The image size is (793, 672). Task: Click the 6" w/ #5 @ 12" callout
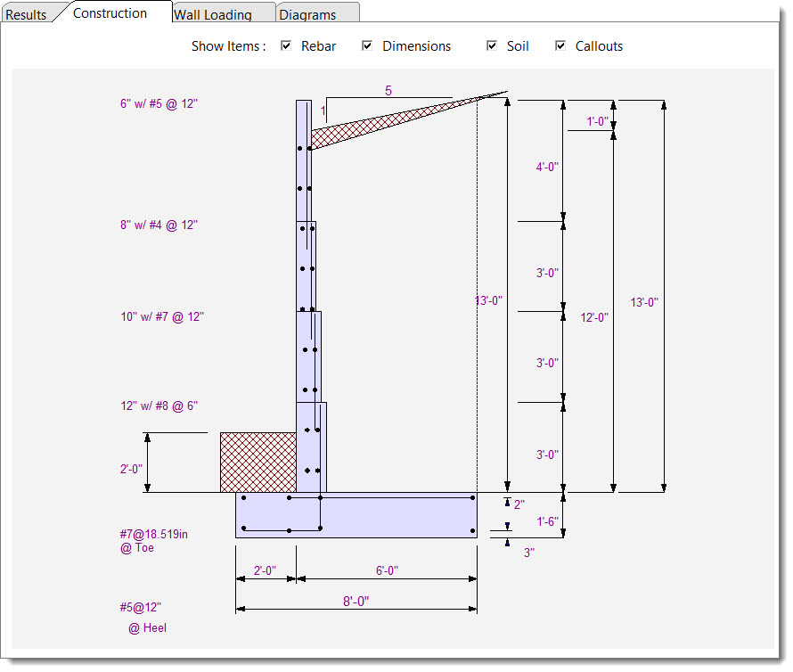[159, 103]
